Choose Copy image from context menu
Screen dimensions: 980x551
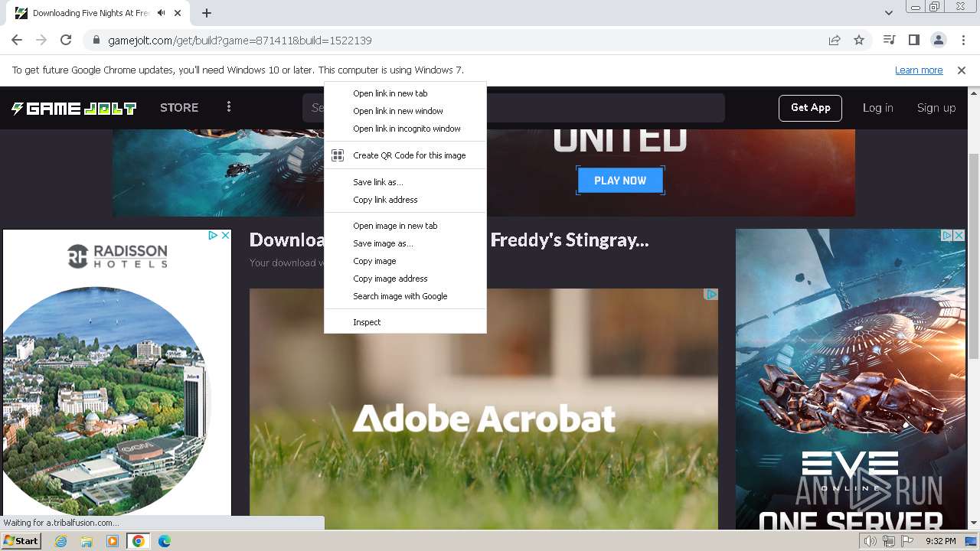click(405, 261)
